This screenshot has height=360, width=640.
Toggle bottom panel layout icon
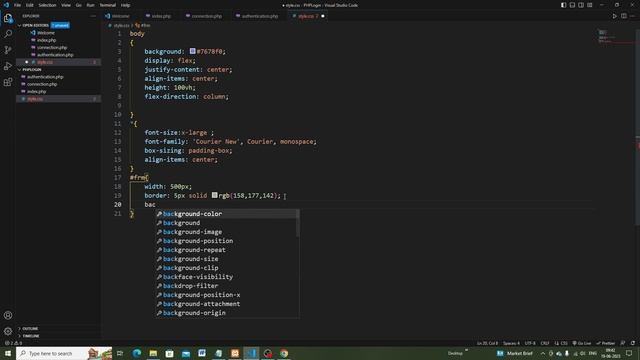tap(572, 5)
